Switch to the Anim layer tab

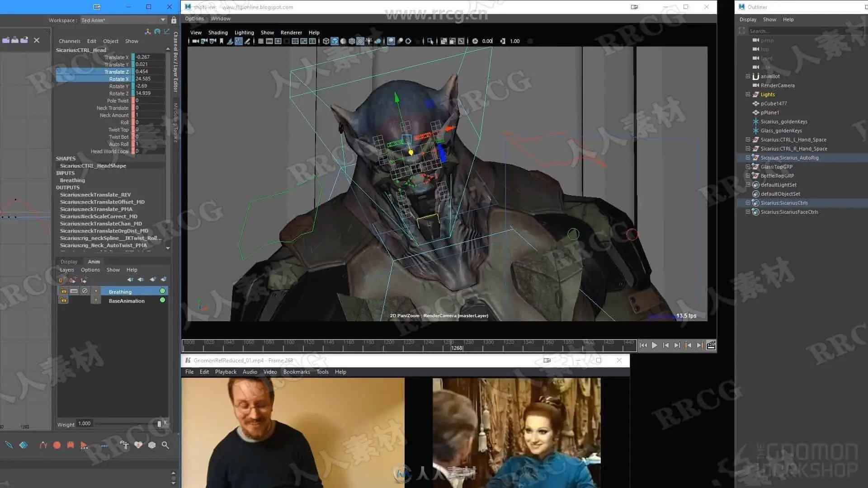point(94,262)
